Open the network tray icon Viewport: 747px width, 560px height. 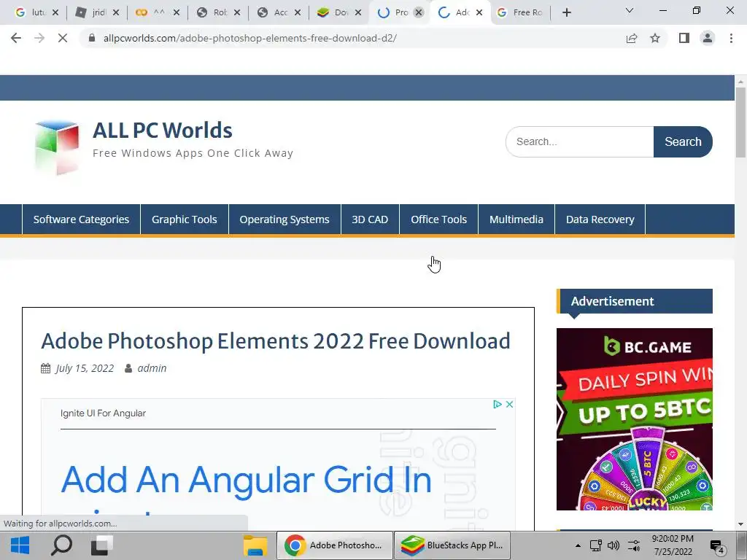click(595, 545)
